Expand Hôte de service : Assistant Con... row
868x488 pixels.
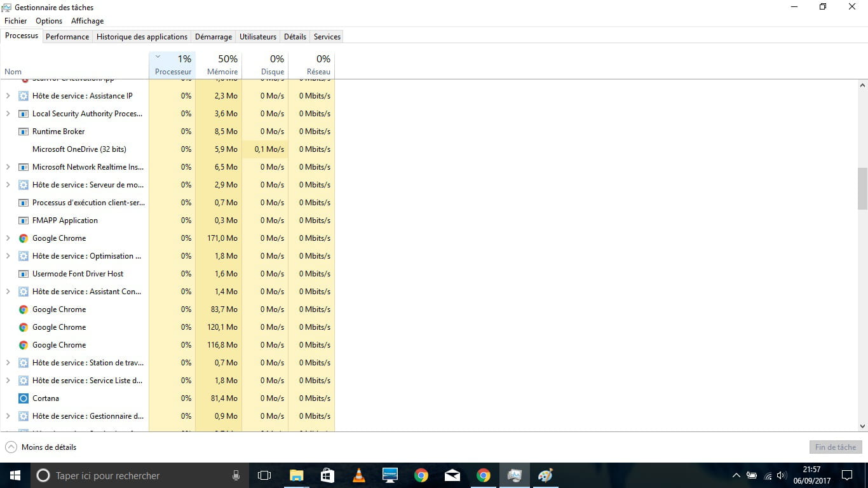point(8,292)
